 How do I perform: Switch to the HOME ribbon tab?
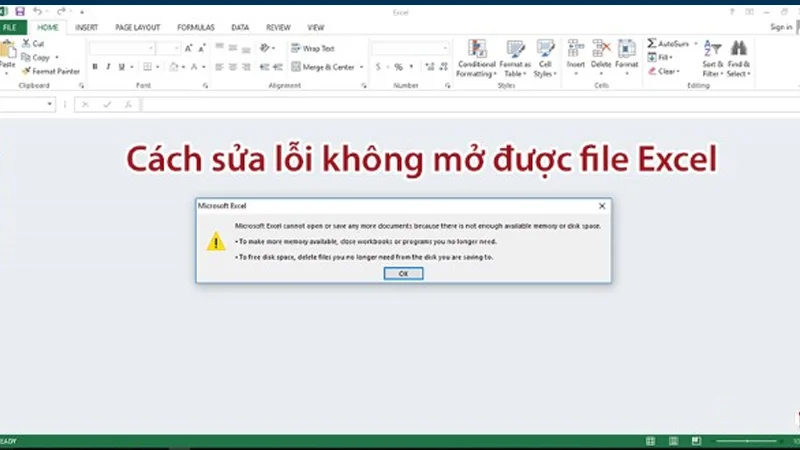pos(47,28)
